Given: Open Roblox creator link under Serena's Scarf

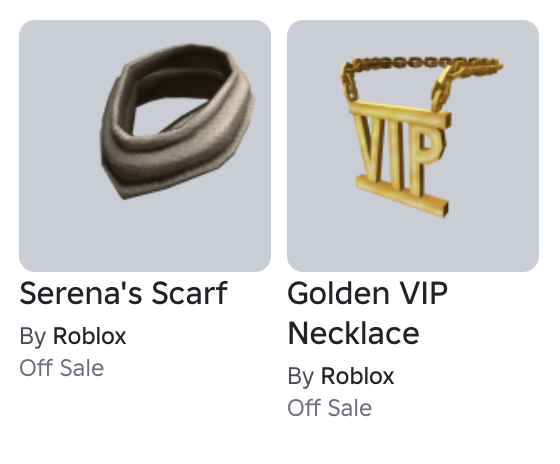Looking at the screenshot, I should (x=89, y=336).
